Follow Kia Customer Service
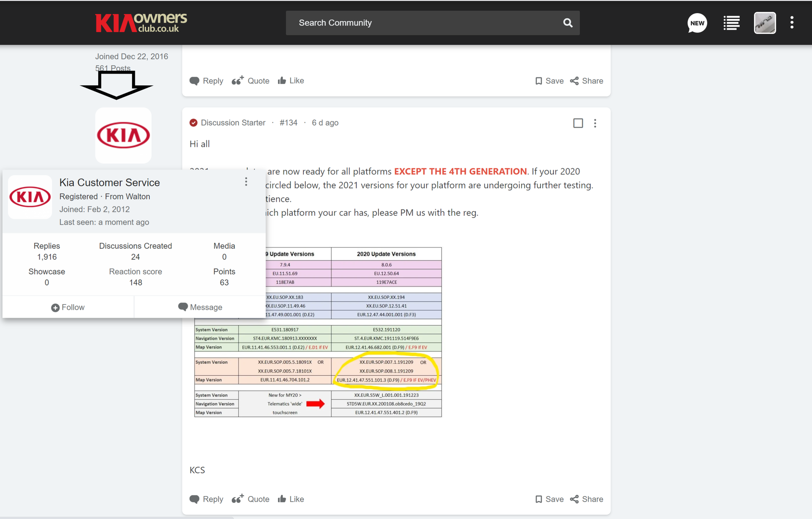The image size is (812, 519). click(68, 308)
